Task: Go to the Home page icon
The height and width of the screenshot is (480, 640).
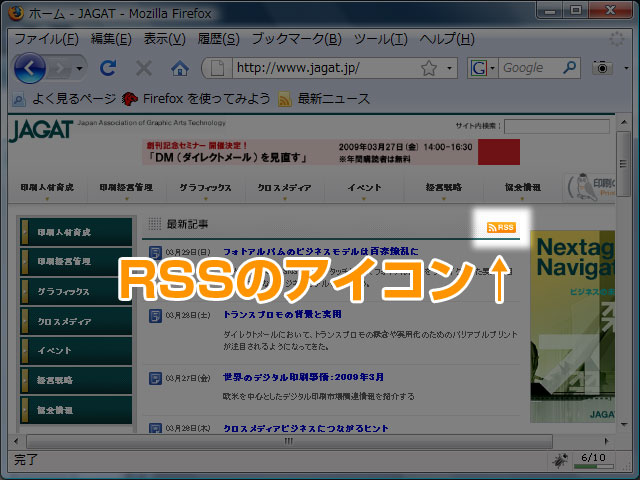Action: [180, 68]
